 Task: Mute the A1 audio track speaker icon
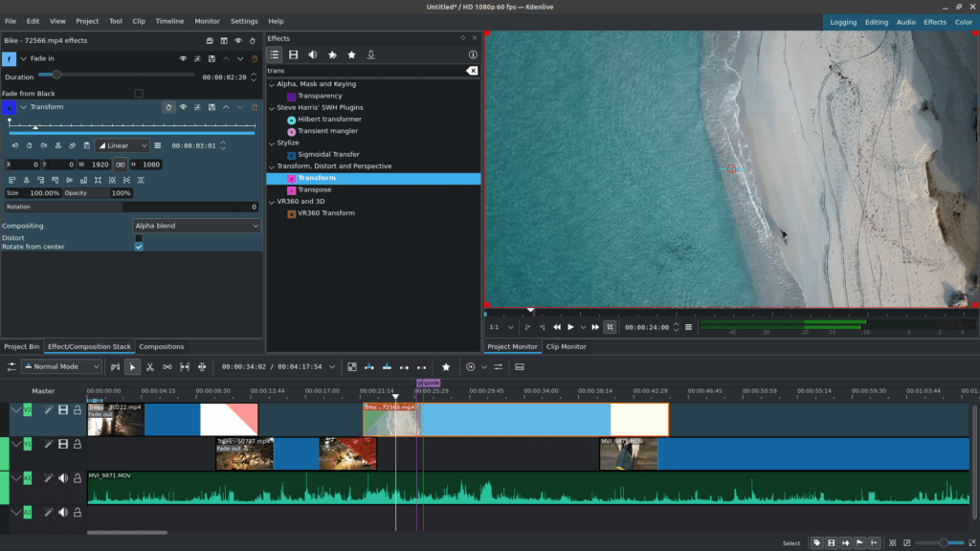pyautogui.click(x=63, y=478)
